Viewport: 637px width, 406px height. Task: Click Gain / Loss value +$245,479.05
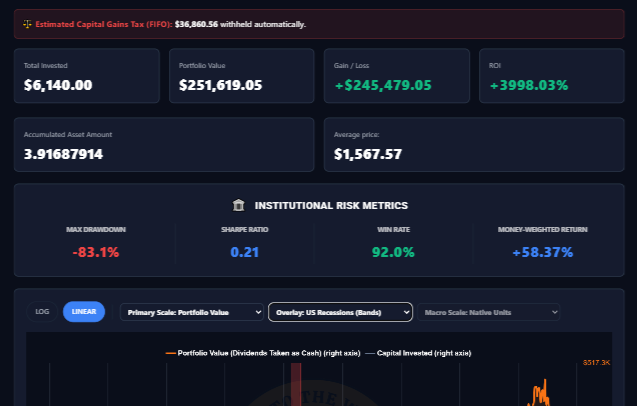(x=383, y=85)
